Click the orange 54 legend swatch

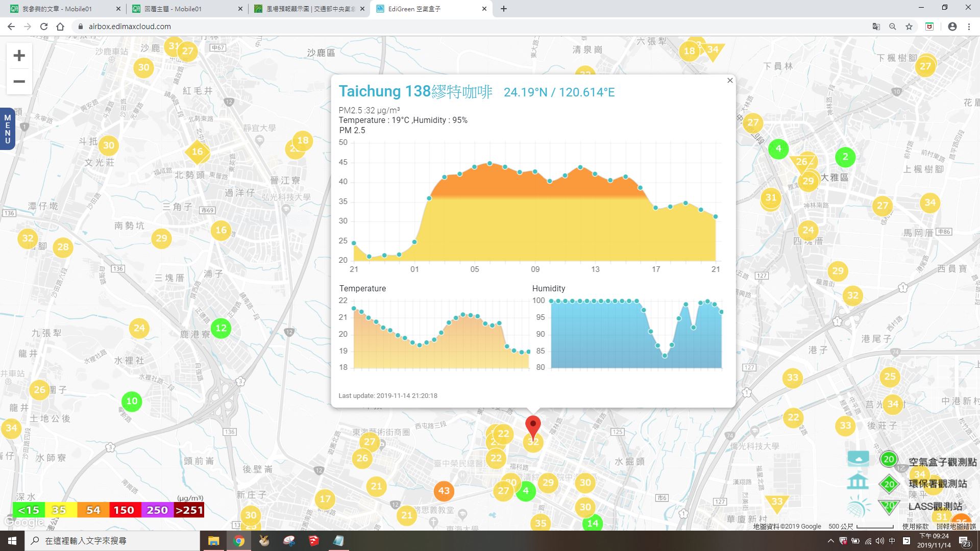click(x=93, y=510)
